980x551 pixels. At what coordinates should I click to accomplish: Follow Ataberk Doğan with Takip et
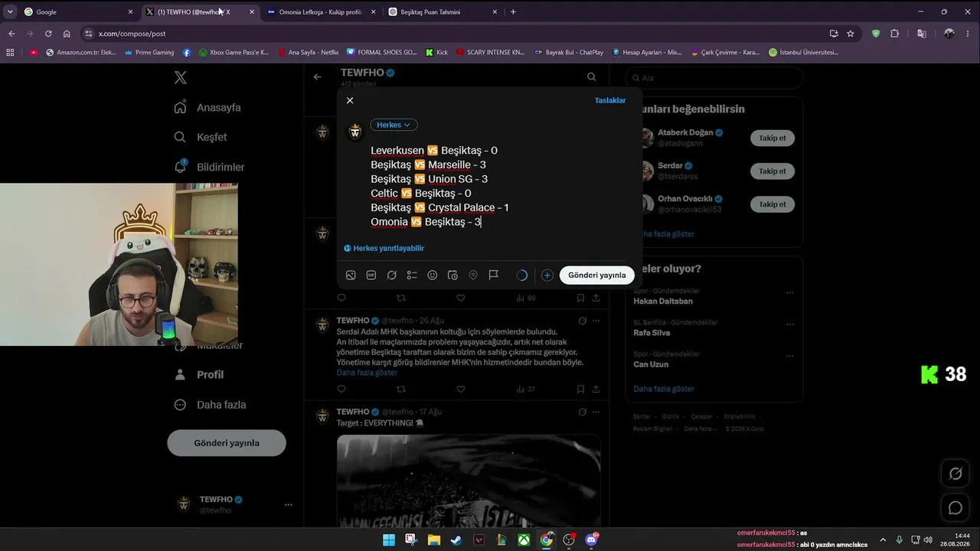click(773, 139)
